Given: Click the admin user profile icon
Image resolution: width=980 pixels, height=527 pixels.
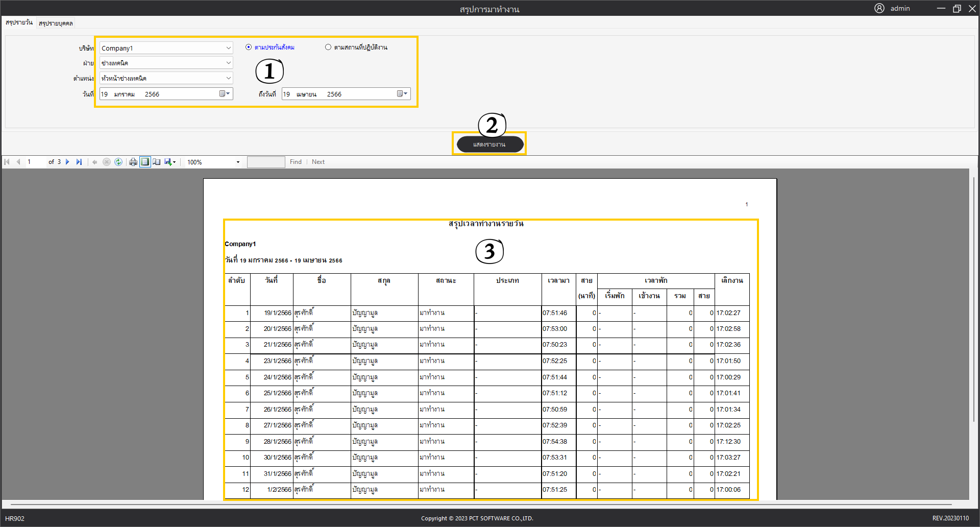Looking at the screenshot, I should (879, 8).
